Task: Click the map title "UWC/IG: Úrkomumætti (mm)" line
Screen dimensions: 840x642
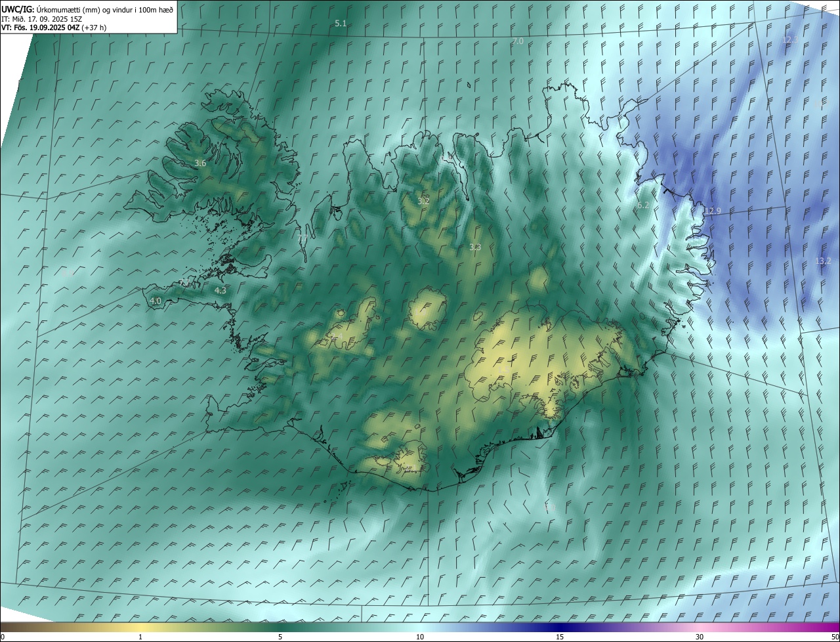Action: [87, 9]
